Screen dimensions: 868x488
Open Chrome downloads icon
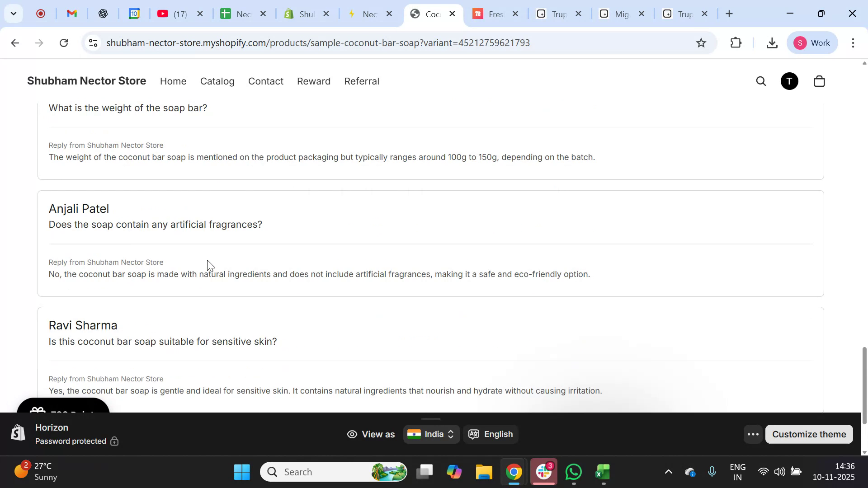pos(772,42)
